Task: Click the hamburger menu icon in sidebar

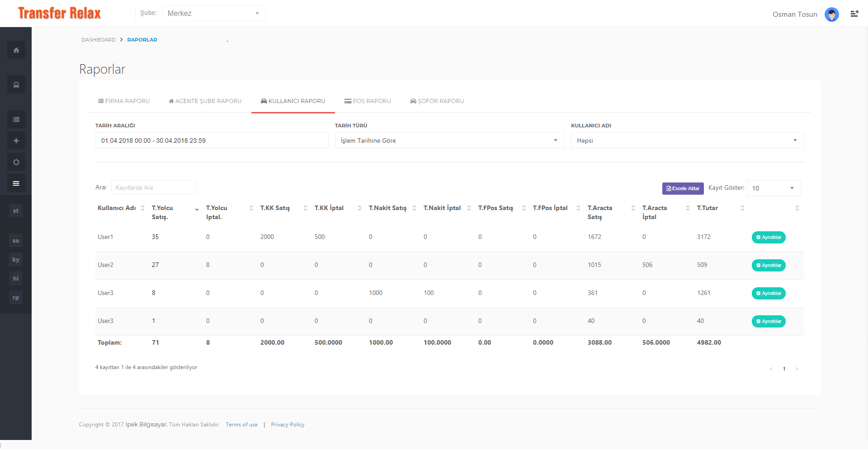Action: pyautogui.click(x=16, y=183)
